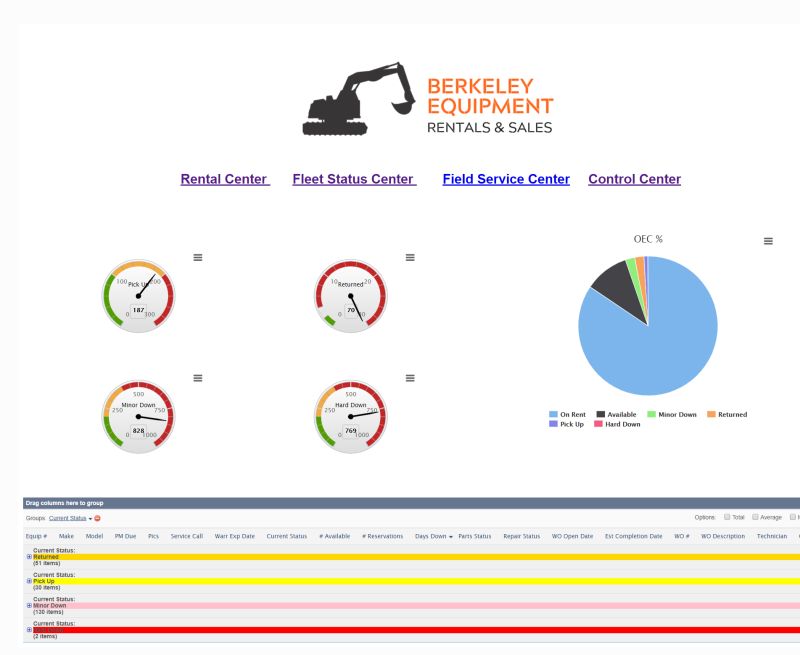Image resolution: width=800 pixels, height=655 pixels.
Task: Open the Rental Center link
Action: (x=225, y=179)
